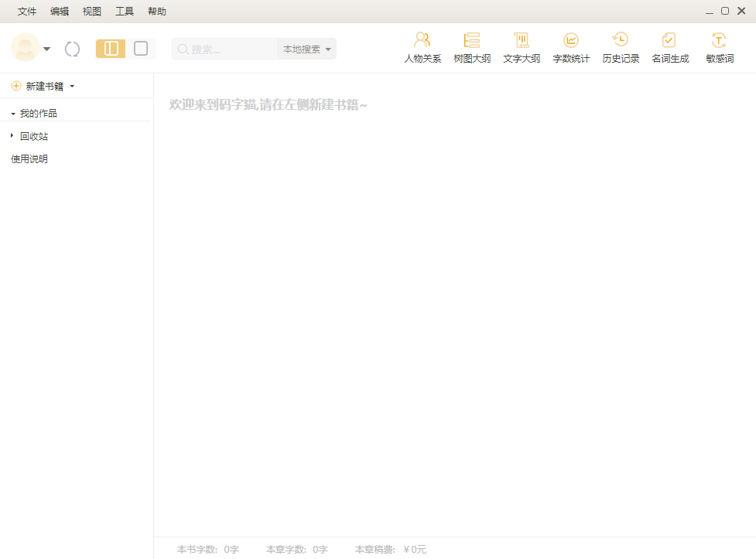Click the user avatar icon
Image resolution: width=756 pixels, height=559 pixels.
[x=25, y=47]
